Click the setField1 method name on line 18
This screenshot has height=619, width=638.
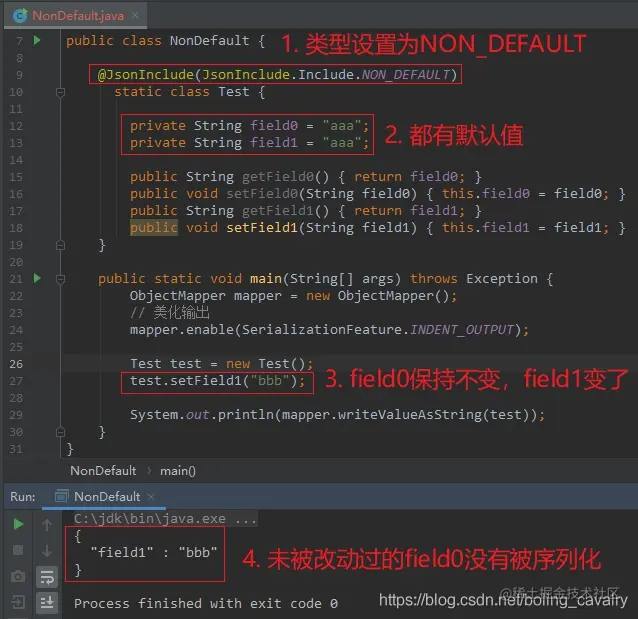click(262, 227)
